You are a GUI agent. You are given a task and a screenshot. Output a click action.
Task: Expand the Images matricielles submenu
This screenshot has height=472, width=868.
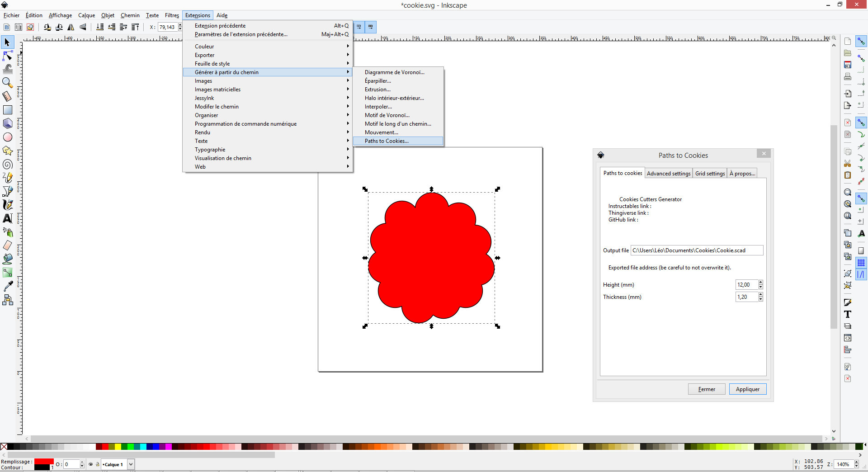point(268,90)
